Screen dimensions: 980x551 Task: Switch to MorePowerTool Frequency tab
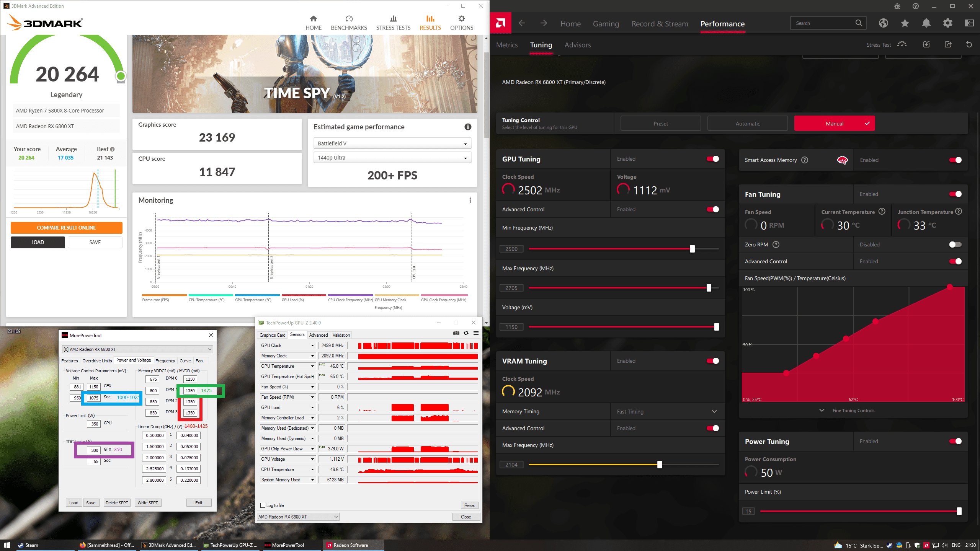(165, 361)
